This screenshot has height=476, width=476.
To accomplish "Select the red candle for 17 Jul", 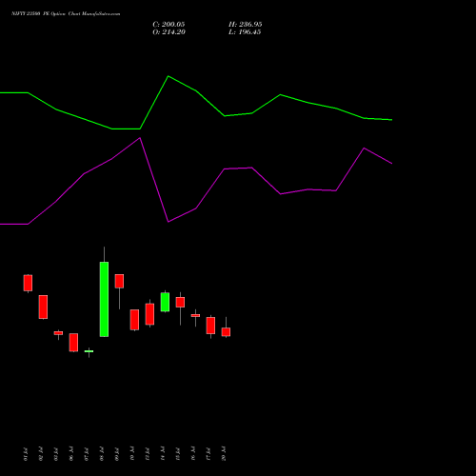I will coord(210,326).
